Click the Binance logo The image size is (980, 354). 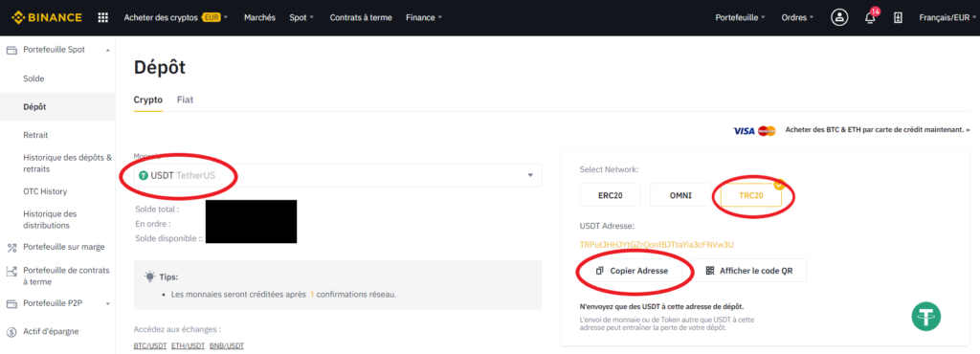point(46,17)
